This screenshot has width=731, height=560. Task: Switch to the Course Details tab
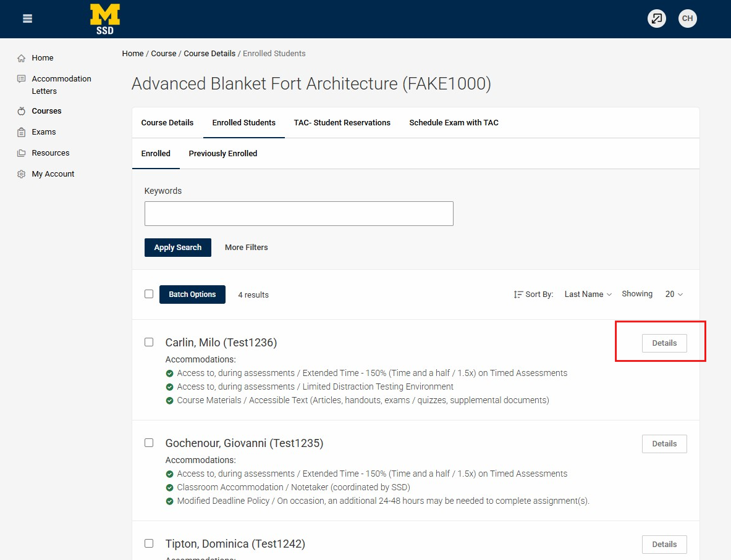[167, 122]
